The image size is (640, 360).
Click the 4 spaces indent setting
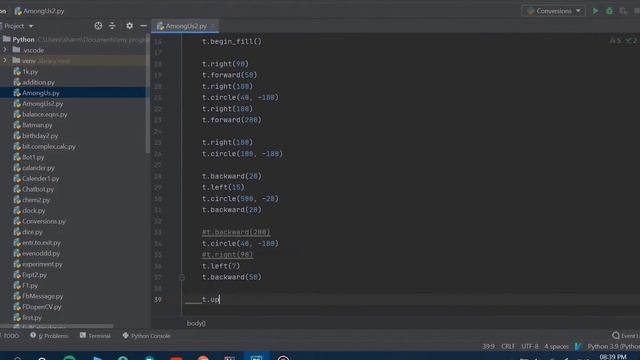[556, 347]
